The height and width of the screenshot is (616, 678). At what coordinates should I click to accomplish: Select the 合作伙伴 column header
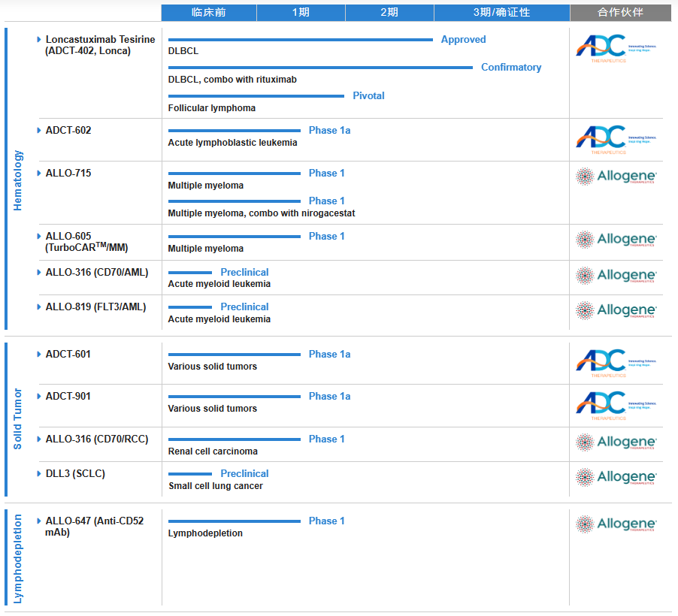tap(620, 13)
